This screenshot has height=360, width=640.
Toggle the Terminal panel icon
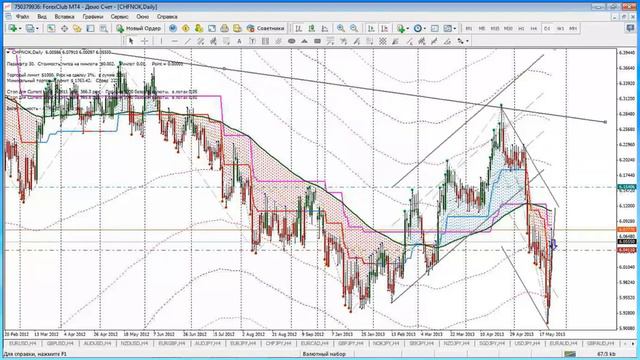(91, 28)
